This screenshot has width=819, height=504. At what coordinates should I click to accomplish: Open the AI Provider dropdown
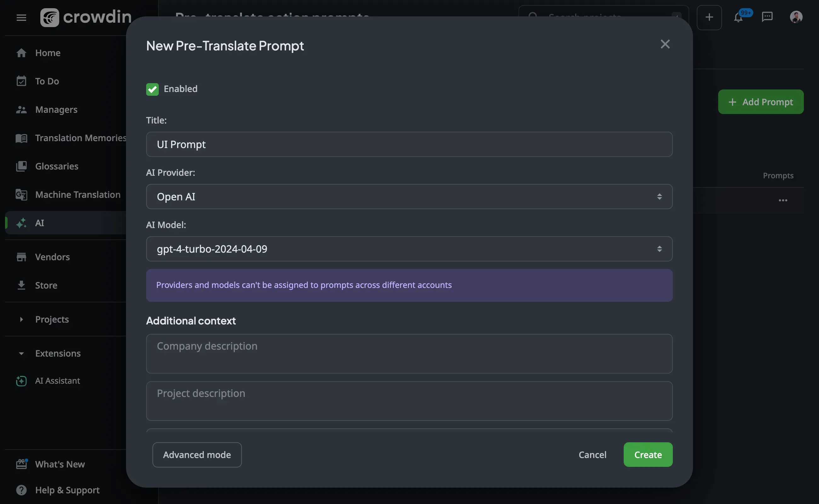[409, 197]
